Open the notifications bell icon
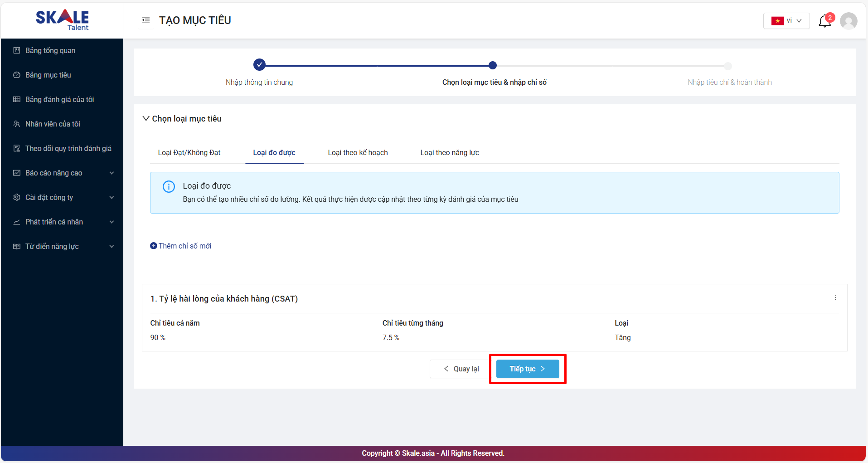Viewport: 868px width, 463px height. click(x=824, y=21)
